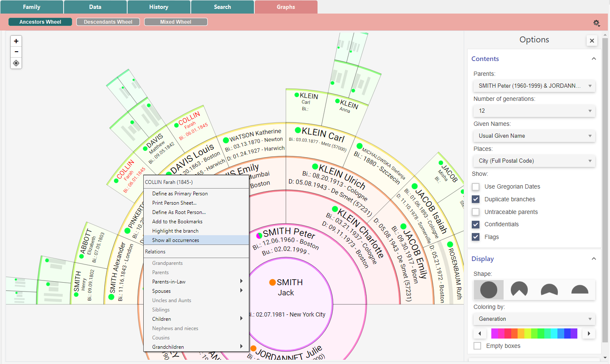This screenshot has height=364, width=610.
Task: Open the gear settings icon
Action: 596,23
